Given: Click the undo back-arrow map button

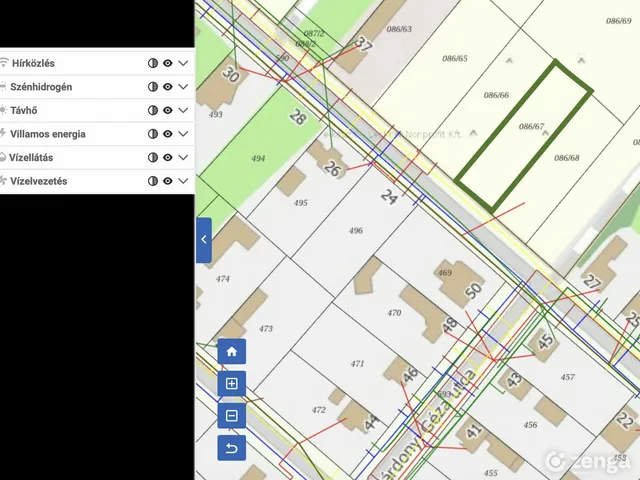Looking at the screenshot, I should pos(231,448).
